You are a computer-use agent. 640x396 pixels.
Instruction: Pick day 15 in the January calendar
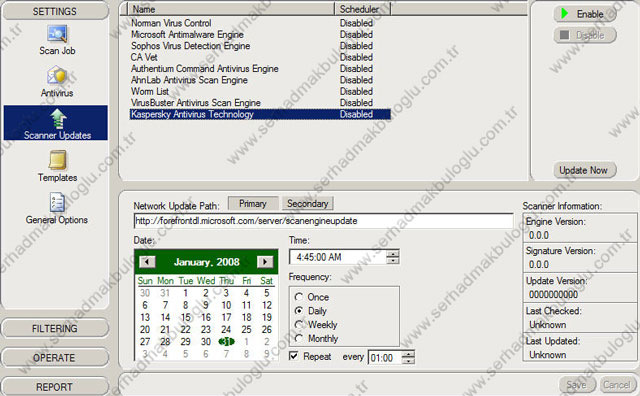[185, 317]
